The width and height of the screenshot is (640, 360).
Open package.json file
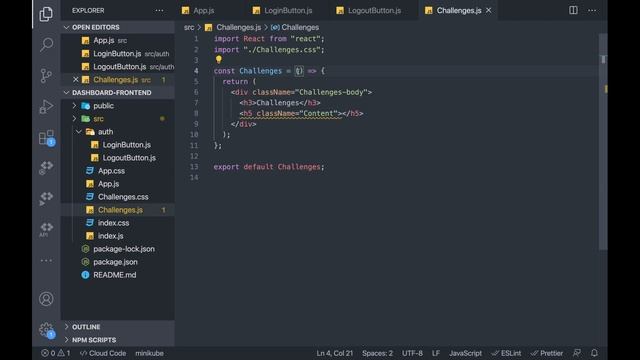pyautogui.click(x=118, y=262)
